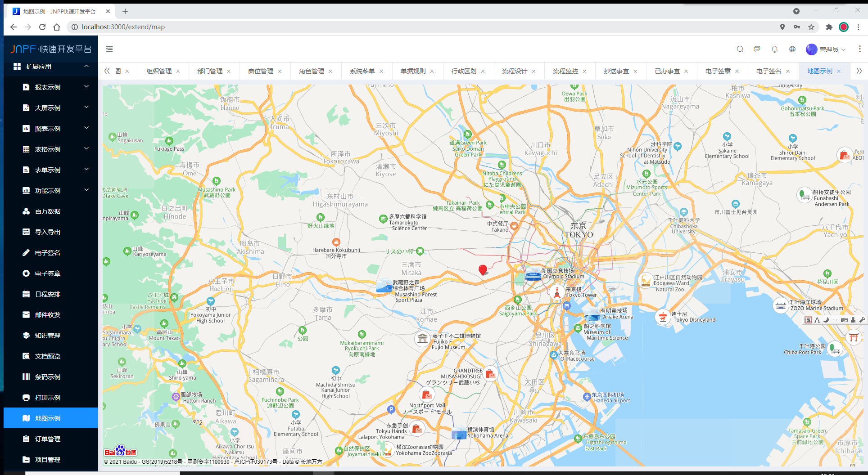Open the search magnifier in the header
Viewport: 868px width, 475px height.
(740, 49)
